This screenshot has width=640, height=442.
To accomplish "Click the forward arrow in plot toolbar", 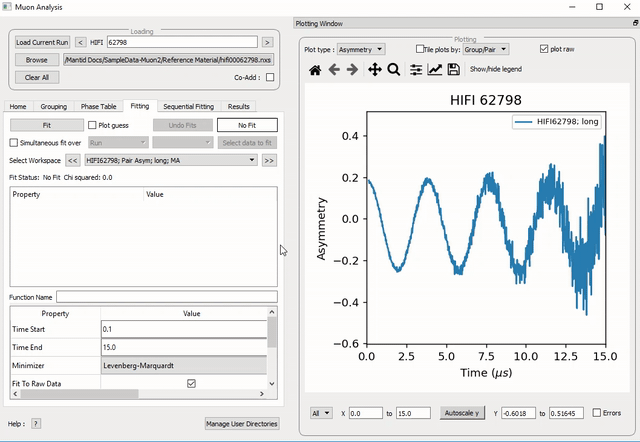I will point(353,70).
